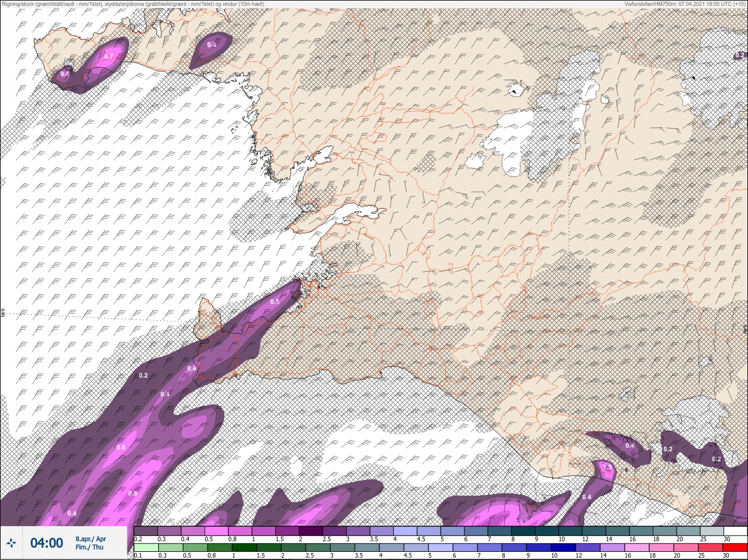This screenshot has width=748, height=560.
Task: Click the 1.5 precipitation value on the south coast
Action: (607, 467)
